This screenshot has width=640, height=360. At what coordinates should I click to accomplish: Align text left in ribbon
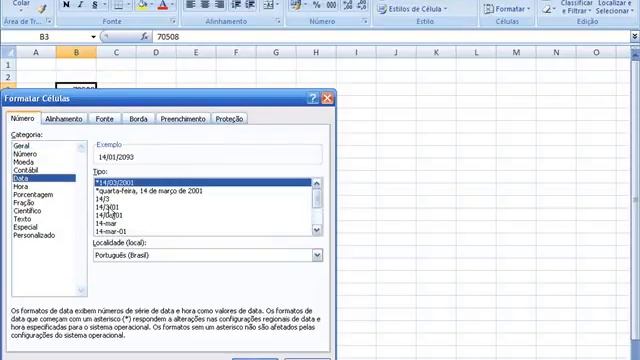(191, 4)
